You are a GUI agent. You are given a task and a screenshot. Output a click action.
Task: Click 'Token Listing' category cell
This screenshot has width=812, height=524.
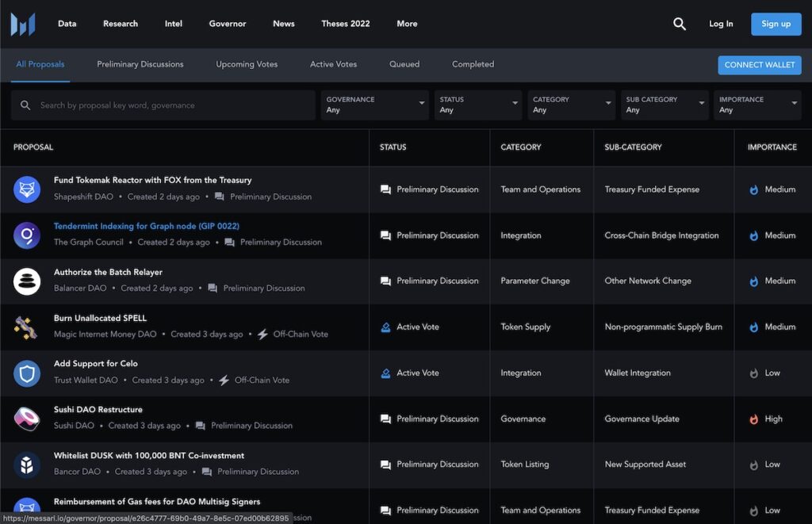pos(525,465)
